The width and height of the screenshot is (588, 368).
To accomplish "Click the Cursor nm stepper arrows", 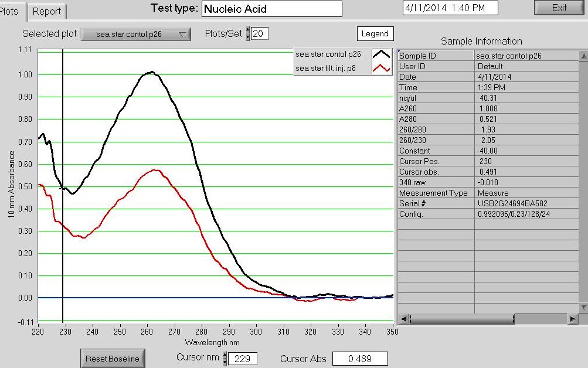I will [224, 358].
